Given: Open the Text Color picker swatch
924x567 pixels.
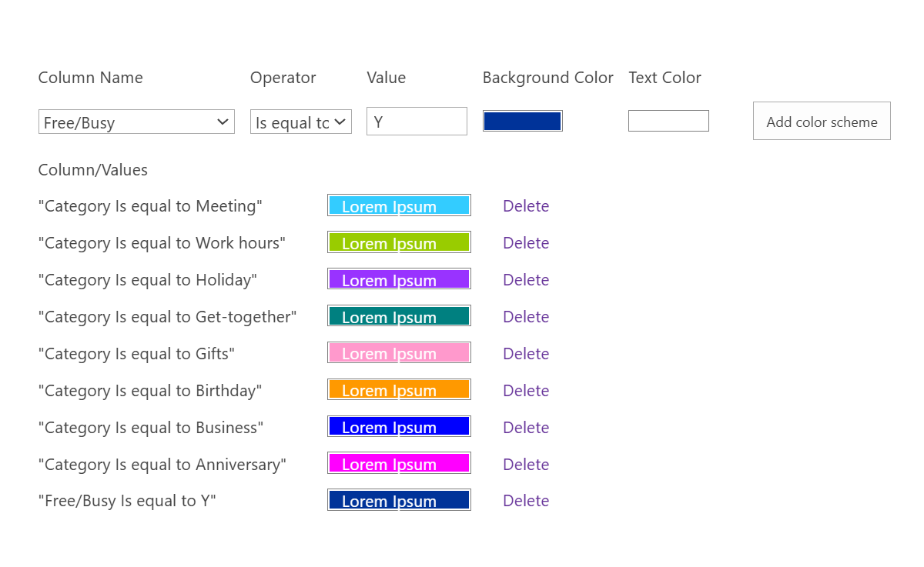Looking at the screenshot, I should [668, 121].
